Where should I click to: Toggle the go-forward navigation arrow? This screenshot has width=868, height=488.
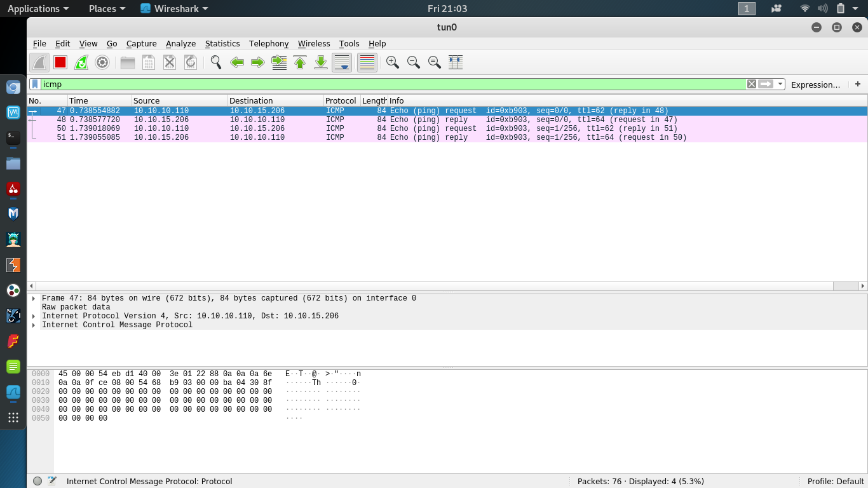click(258, 62)
